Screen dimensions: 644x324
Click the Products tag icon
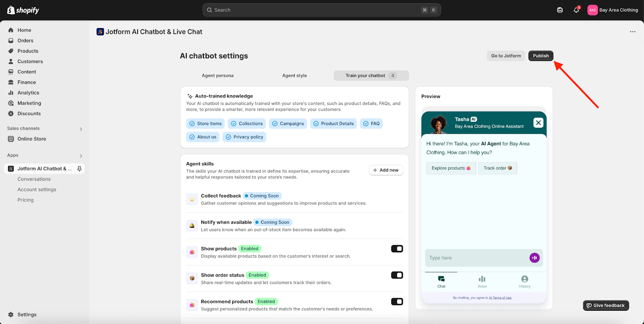click(x=11, y=51)
